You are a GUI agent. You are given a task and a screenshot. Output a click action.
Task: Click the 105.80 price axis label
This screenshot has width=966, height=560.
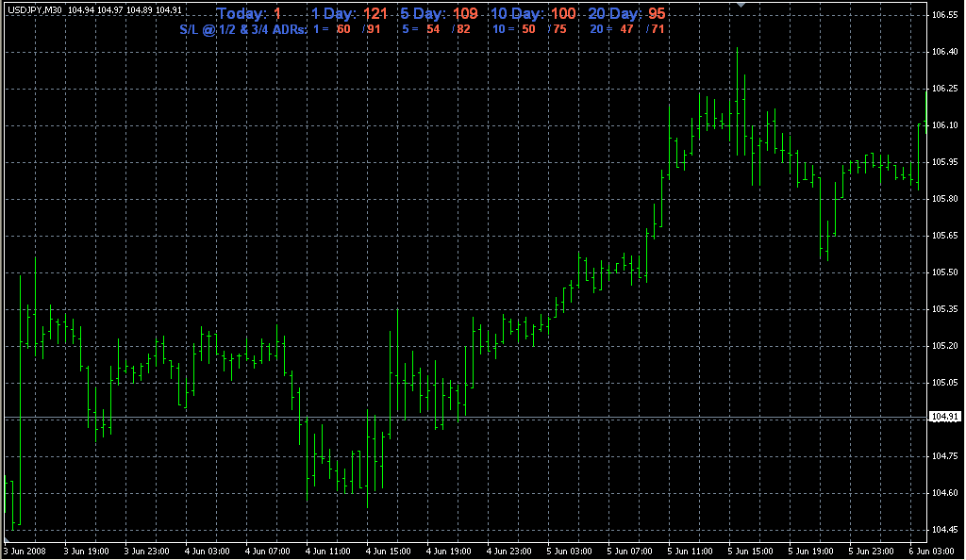(x=944, y=199)
